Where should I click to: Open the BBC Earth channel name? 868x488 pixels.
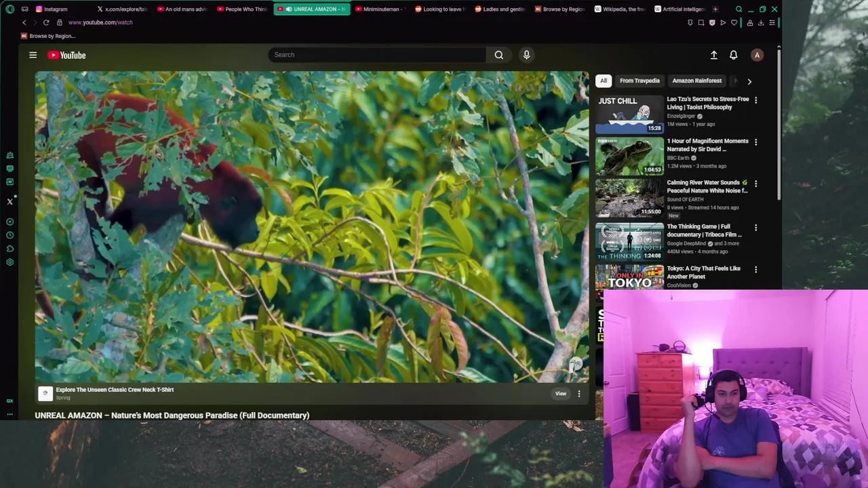coord(677,158)
